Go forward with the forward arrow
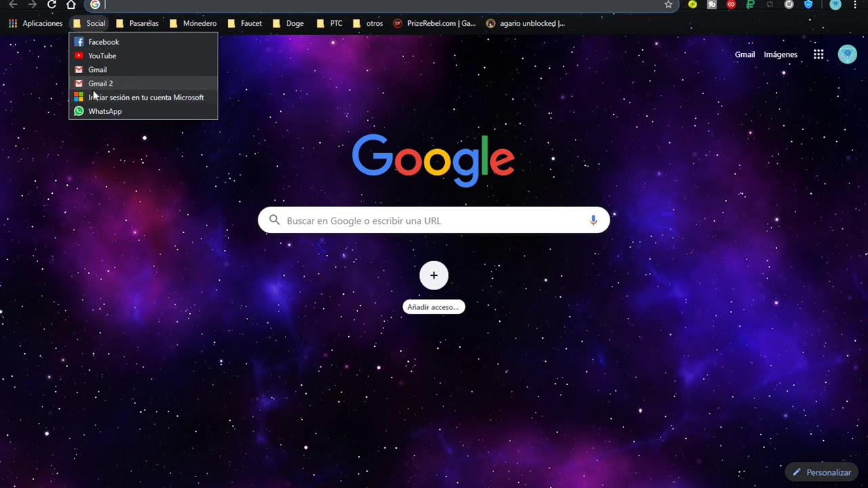Image resolution: width=868 pixels, height=488 pixels. [32, 5]
